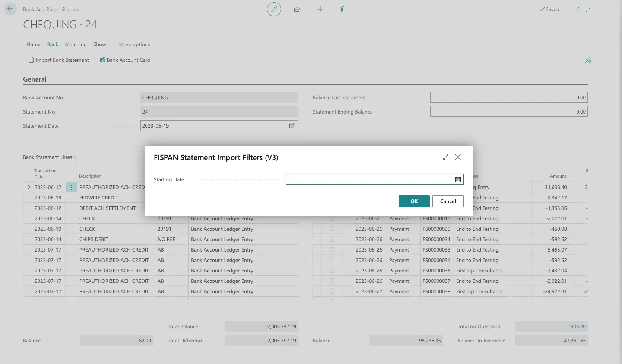Screen dimensions: 622x364
Task: Click the Amount column header
Action: [x=558, y=176]
